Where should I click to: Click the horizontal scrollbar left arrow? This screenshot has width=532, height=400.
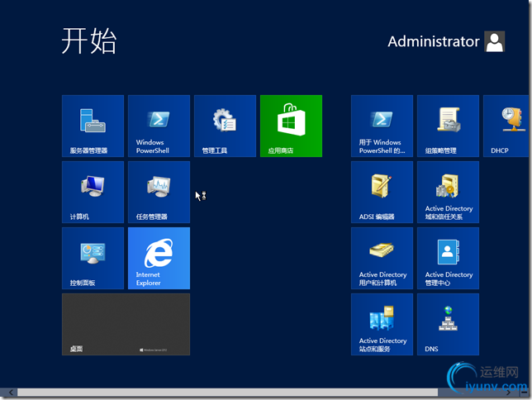click(11, 393)
